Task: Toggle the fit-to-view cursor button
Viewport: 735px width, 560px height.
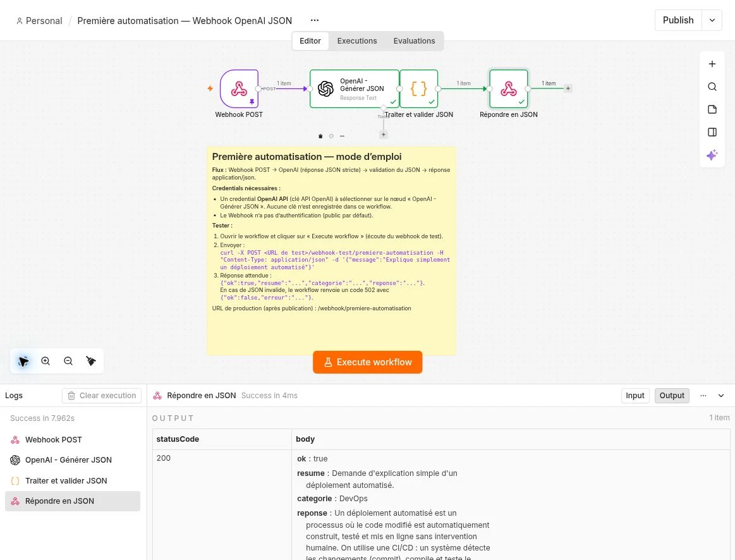Action: (23, 361)
